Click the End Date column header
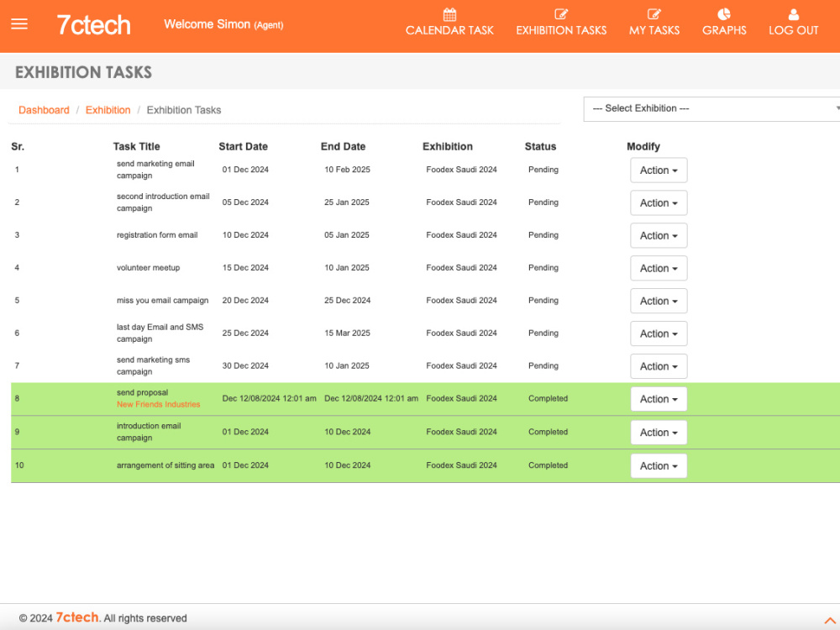The image size is (840, 630). (x=343, y=146)
